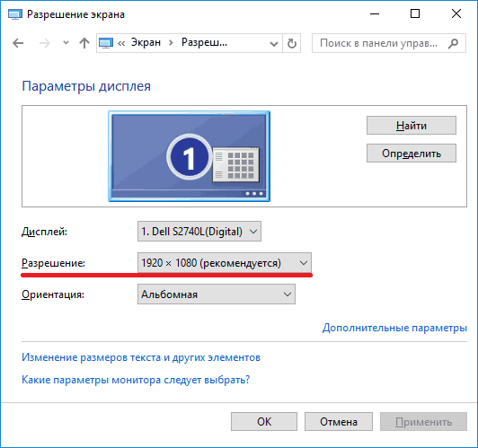Refresh the address bar location

pos(292,43)
